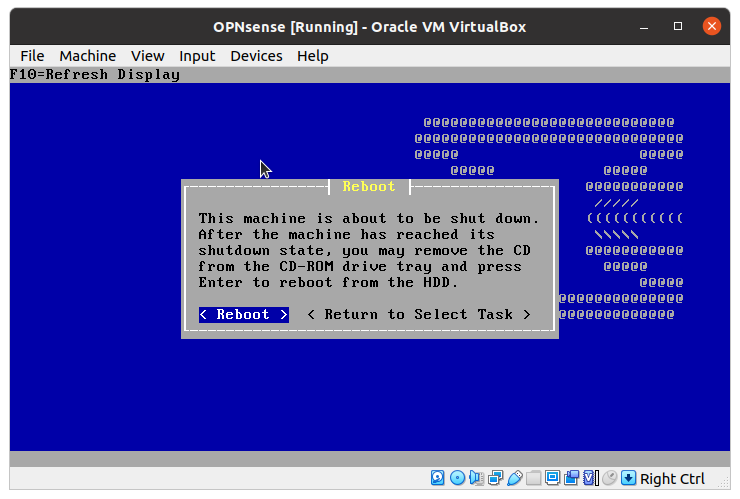This screenshot has height=499, width=740.
Task: Click the recording status icon
Action: point(571,478)
